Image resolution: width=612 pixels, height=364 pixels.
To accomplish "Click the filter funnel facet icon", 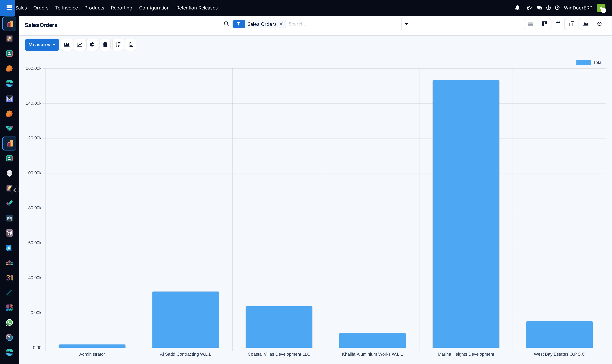I will [239, 24].
